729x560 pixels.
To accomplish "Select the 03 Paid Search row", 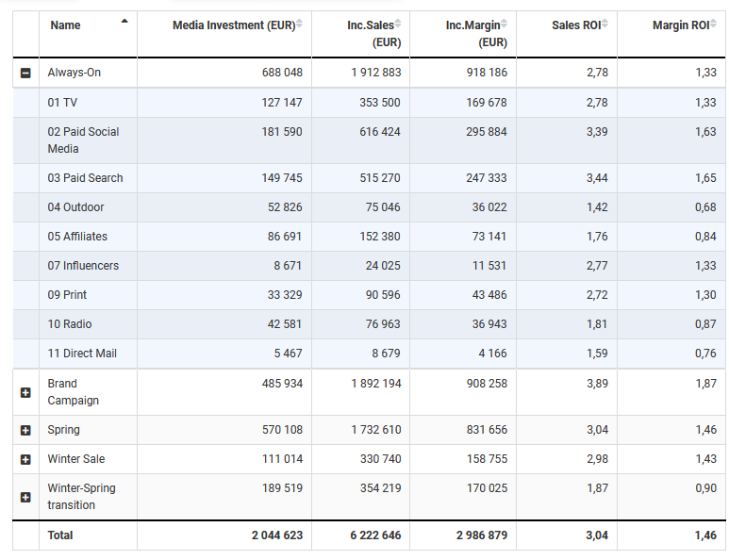I will [x=85, y=178].
